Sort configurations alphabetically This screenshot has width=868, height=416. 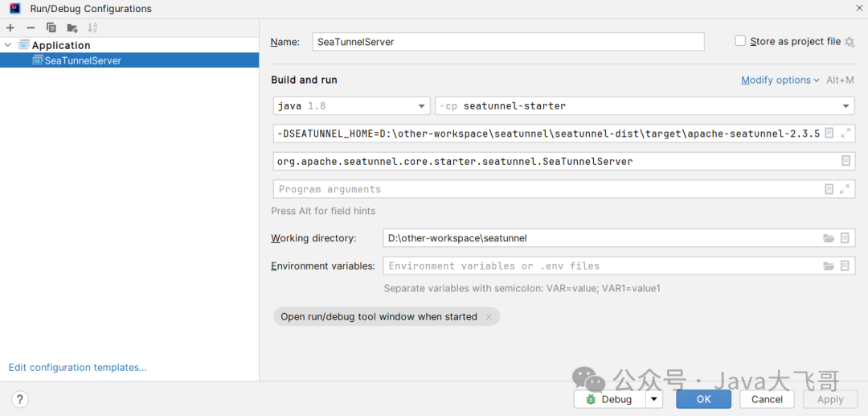coord(92,27)
